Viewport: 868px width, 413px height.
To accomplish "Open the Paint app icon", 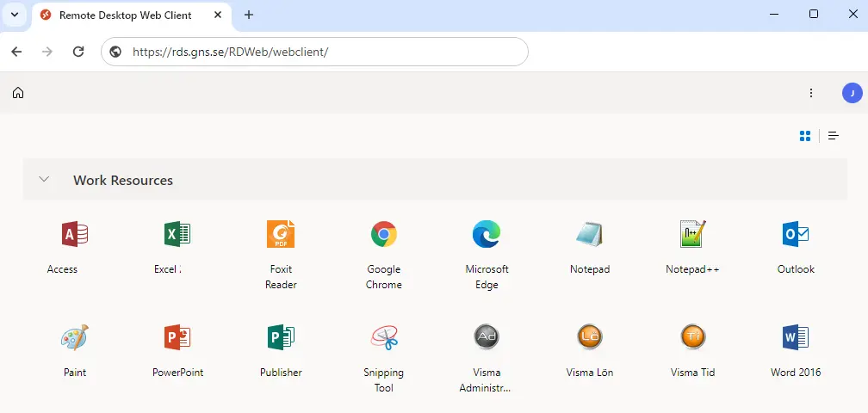I will pos(75,337).
